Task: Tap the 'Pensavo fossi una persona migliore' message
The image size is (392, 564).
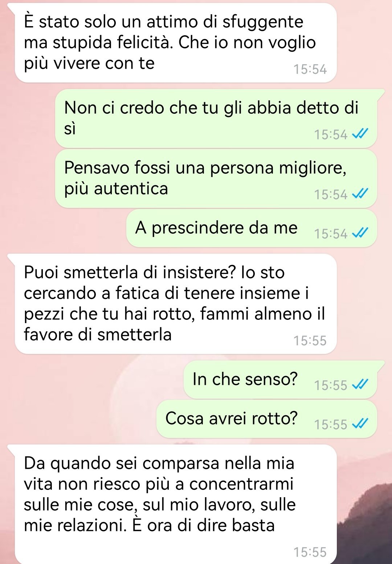Action: coord(216,178)
